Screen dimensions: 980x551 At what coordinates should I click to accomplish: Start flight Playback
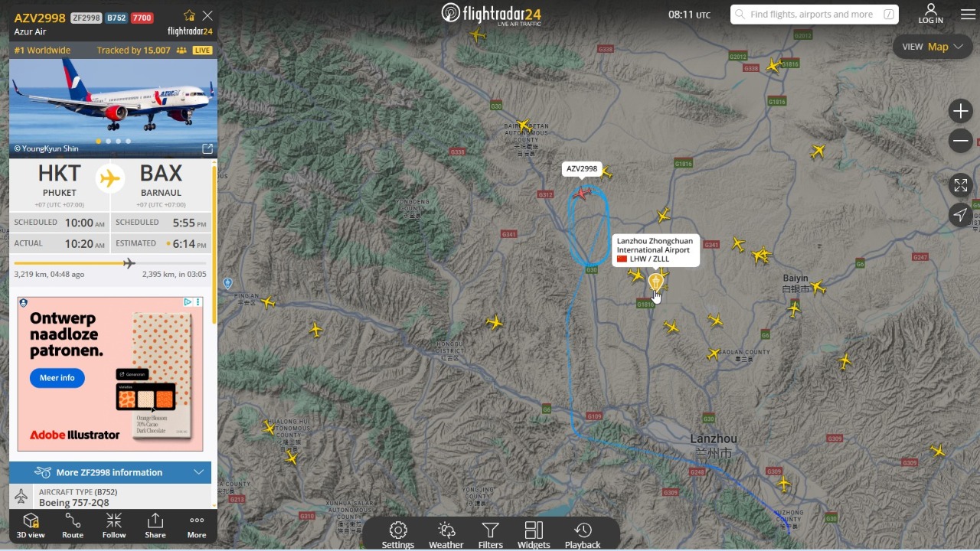point(583,535)
